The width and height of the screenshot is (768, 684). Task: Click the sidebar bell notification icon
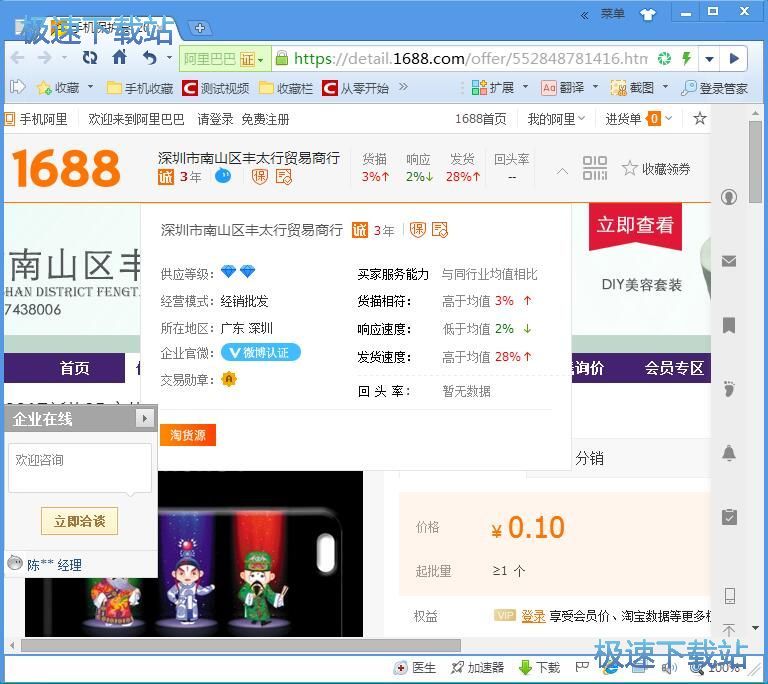(x=729, y=453)
